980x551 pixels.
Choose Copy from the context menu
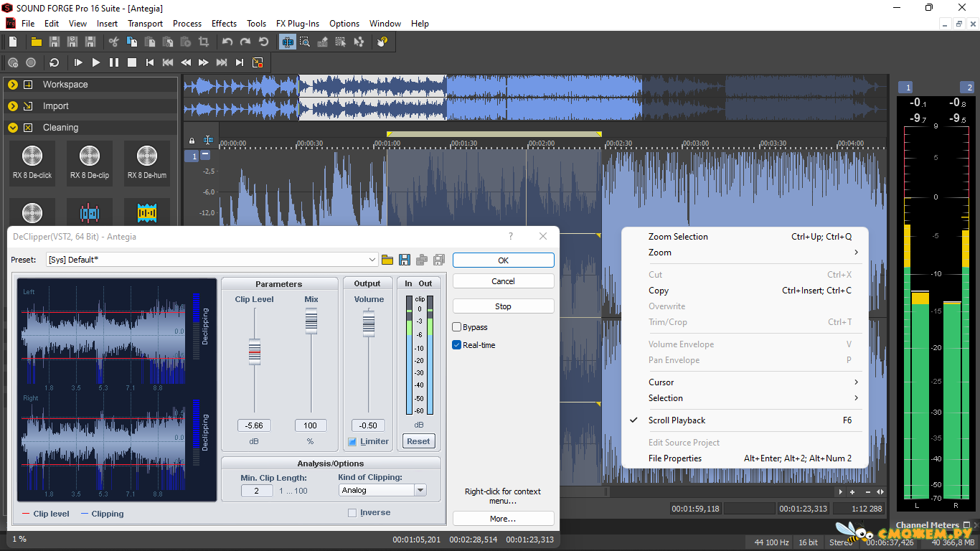(744, 291)
